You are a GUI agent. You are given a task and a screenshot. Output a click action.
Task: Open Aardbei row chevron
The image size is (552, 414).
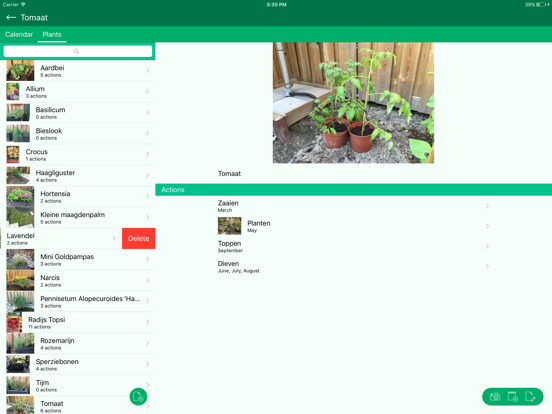pyautogui.click(x=148, y=70)
